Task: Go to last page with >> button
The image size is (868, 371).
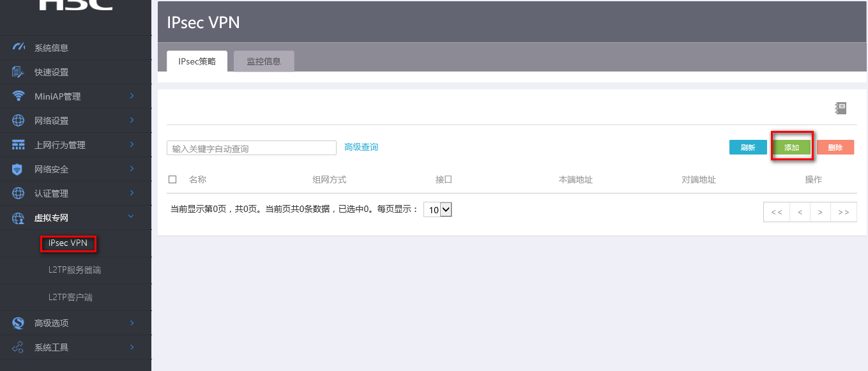Action: [843, 212]
